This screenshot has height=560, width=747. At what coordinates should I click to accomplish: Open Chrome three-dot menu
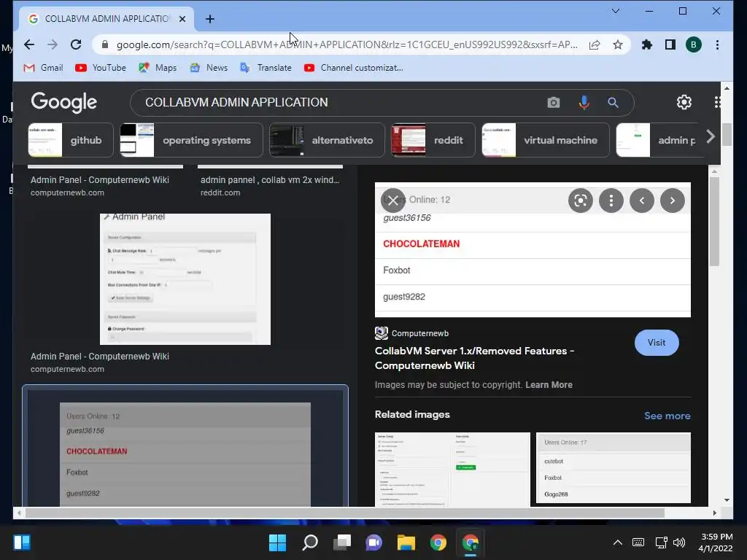click(x=717, y=44)
